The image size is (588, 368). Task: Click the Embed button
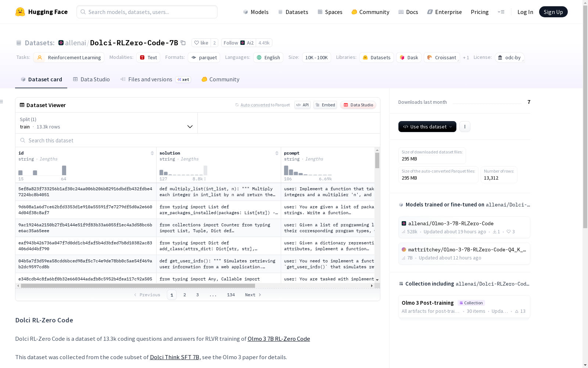click(325, 105)
